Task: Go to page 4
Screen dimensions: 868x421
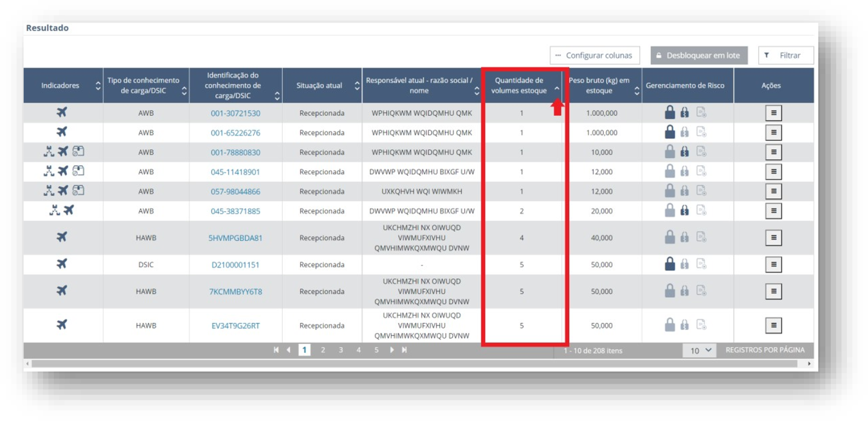Action: pyautogui.click(x=359, y=350)
